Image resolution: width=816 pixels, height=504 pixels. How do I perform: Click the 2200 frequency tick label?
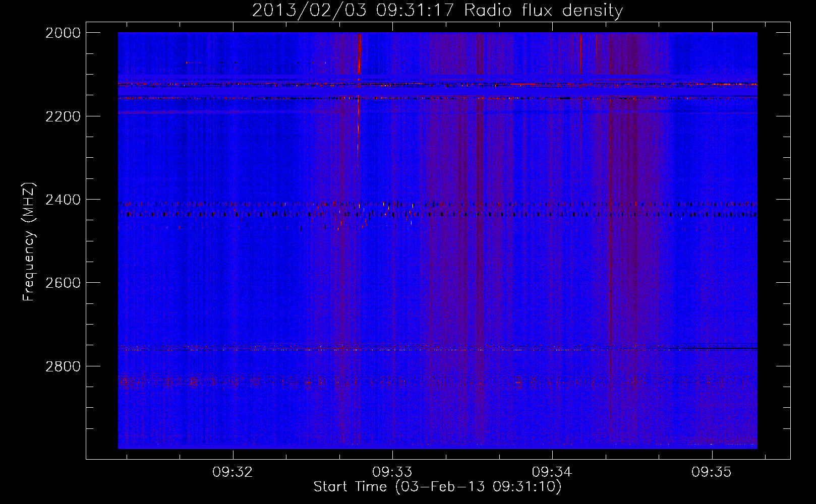tap(63, 116)
